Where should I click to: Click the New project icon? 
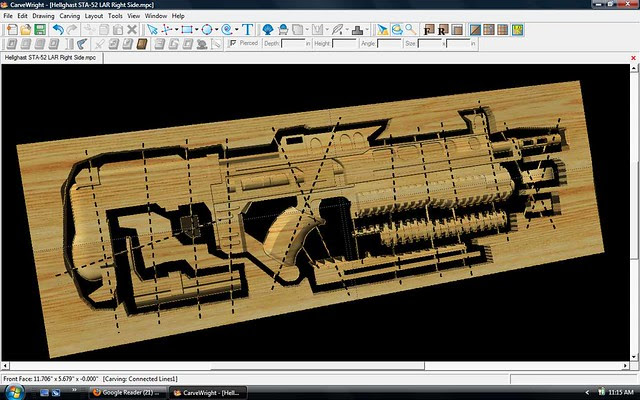(x=12, y=29)
